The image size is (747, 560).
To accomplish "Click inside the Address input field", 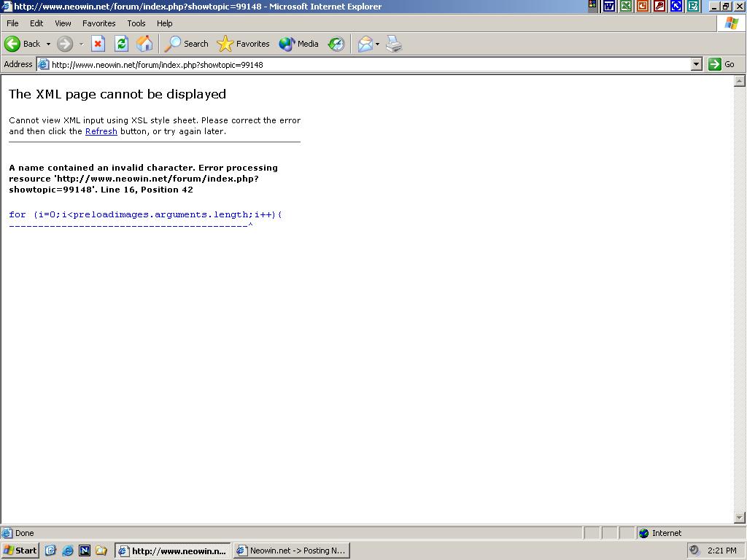I will point(292,64).
